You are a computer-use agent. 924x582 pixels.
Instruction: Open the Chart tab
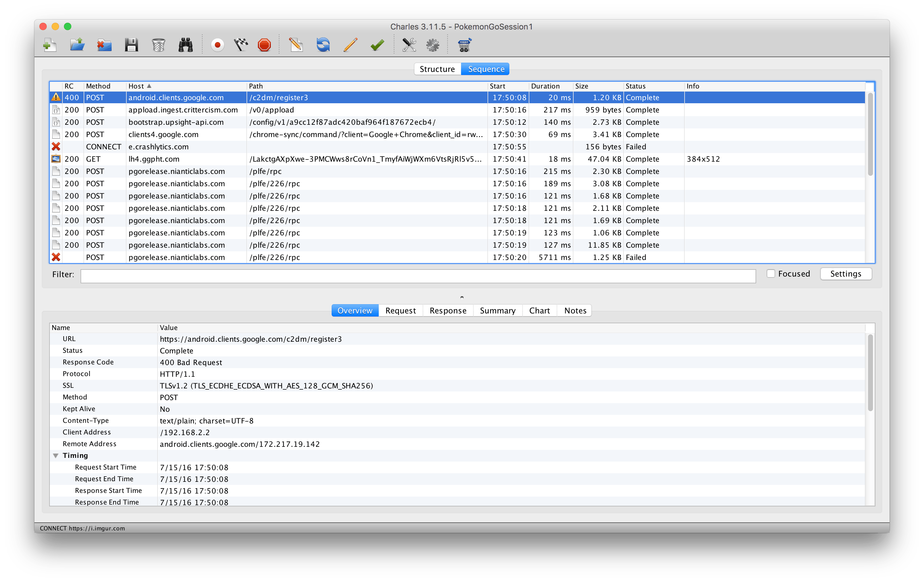point(539,310)
